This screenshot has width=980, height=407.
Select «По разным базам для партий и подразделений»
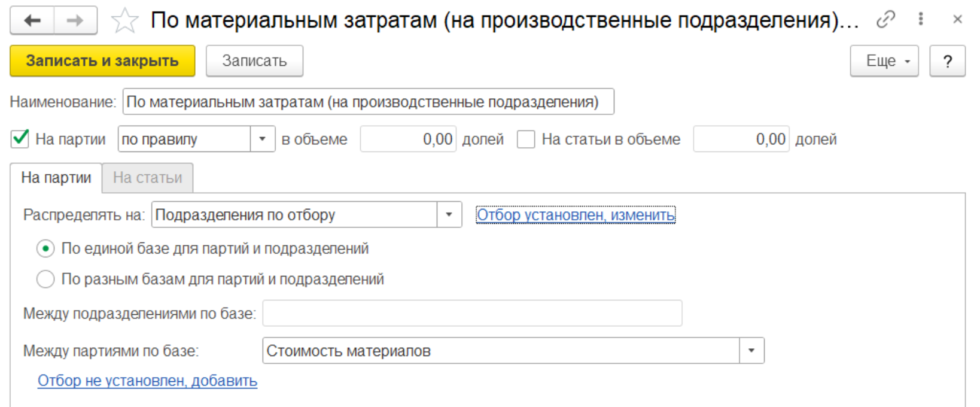click(45, 280)
